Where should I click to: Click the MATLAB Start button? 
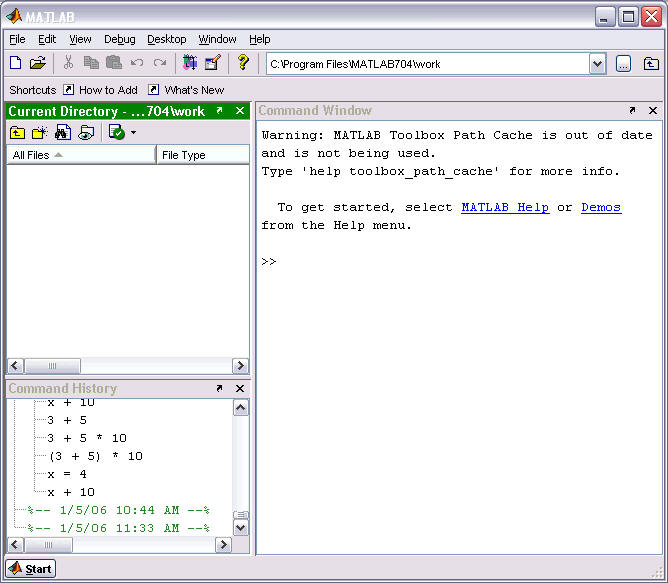(30, 569)
